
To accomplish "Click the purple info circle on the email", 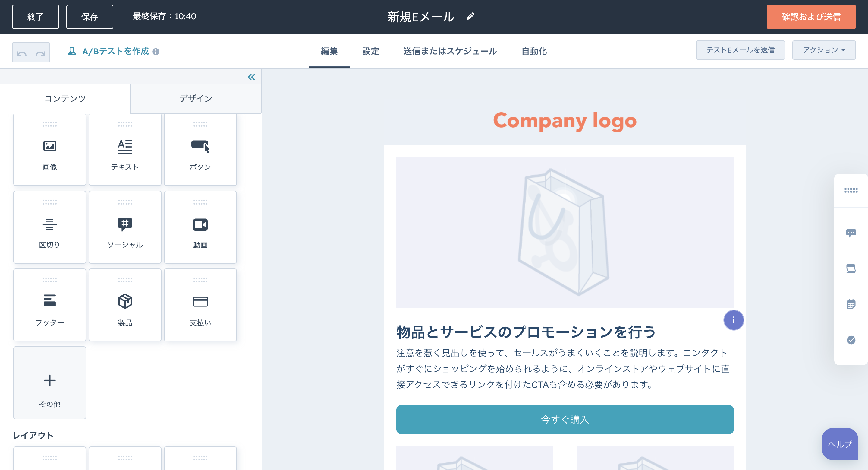I will [x=733, y=320].
